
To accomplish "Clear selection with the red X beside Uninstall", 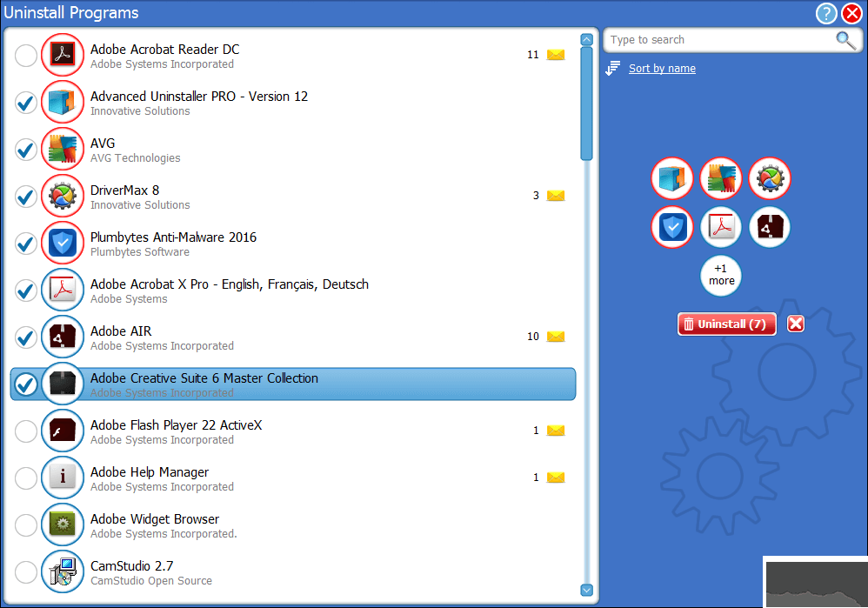I will point(796,324).
